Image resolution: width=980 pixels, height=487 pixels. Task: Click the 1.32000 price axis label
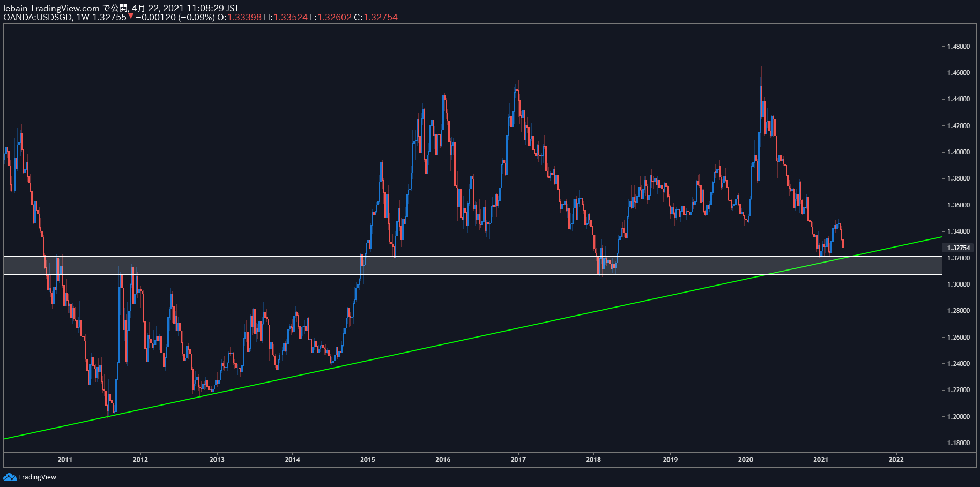(958, 258)
